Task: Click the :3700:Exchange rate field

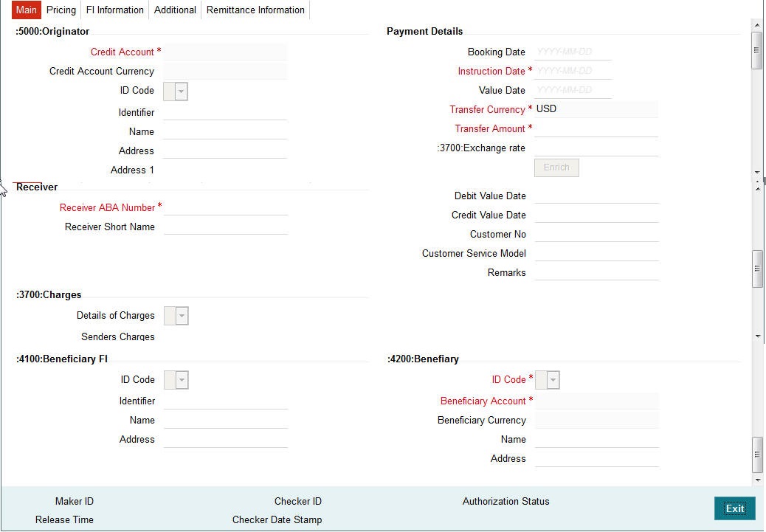Action: point(596,148)
